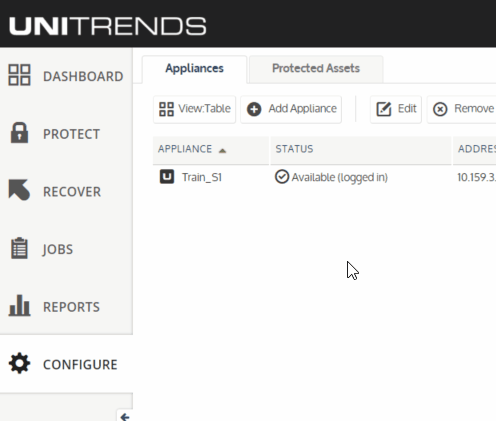Click the Protect padlock icon
The height and width of the screenshot is (421, 496).
(19, 133)
